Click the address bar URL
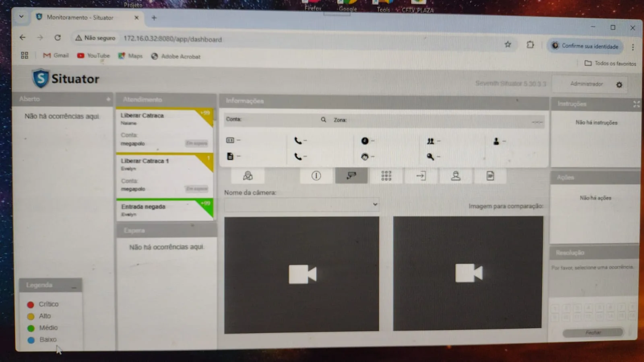 [173, 39]
